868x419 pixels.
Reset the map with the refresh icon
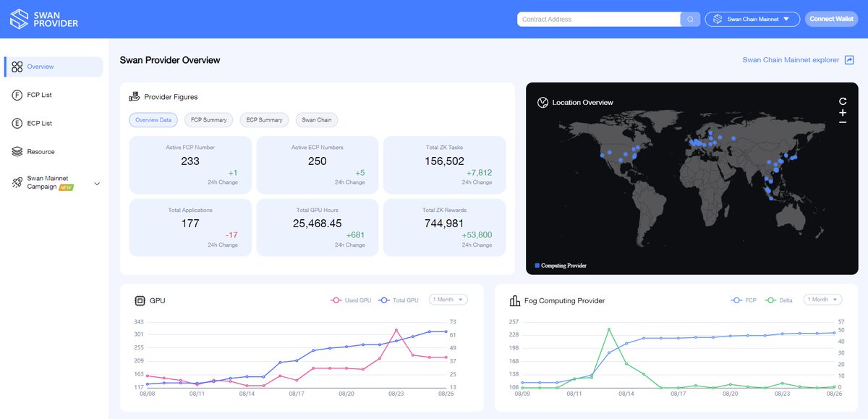pyautogui.click(x=843, y=102)
